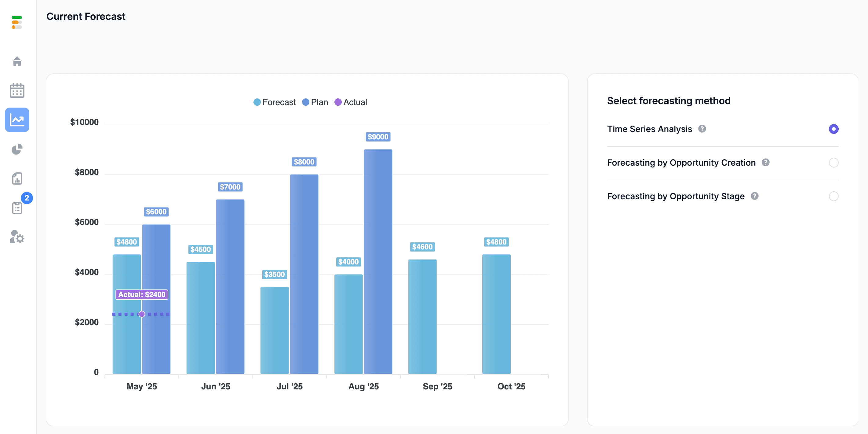868x434 pixels.
Task: Click help icon beside Forecasting by Opportunity Stage
Action: point(754,196)
